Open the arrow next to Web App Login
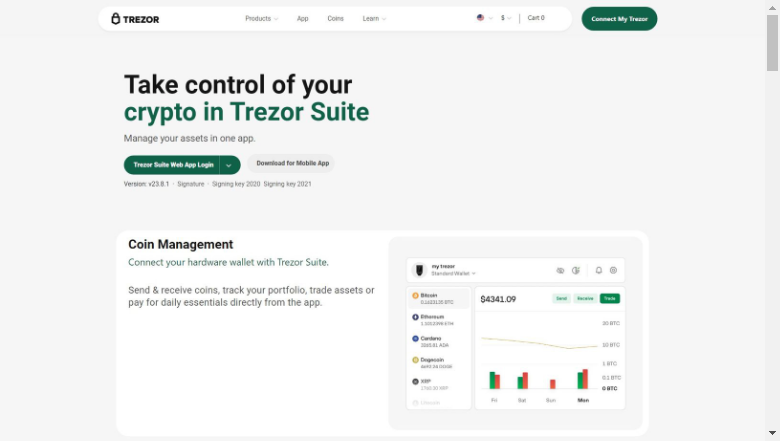The height and width of the screenshot is (441, 780). (229, 165)
